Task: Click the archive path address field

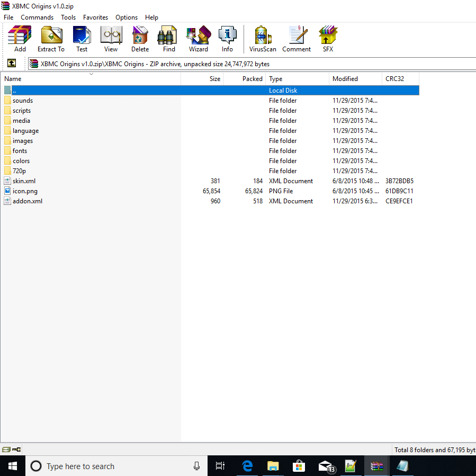Action: [x=252, y=64]
